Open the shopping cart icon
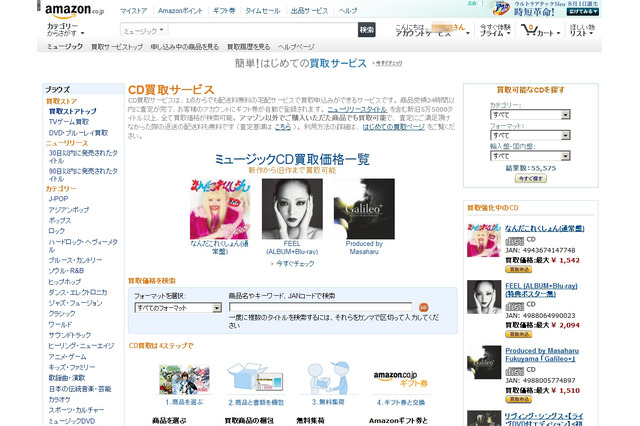This screenshot has width=640, height=426. pos(529,30)
